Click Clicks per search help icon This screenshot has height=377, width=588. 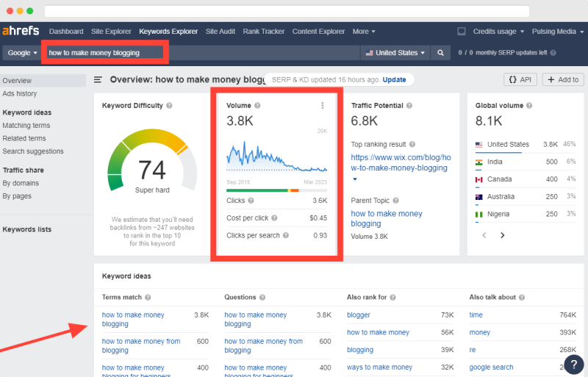pyautogui.click(x=286, y=236)
